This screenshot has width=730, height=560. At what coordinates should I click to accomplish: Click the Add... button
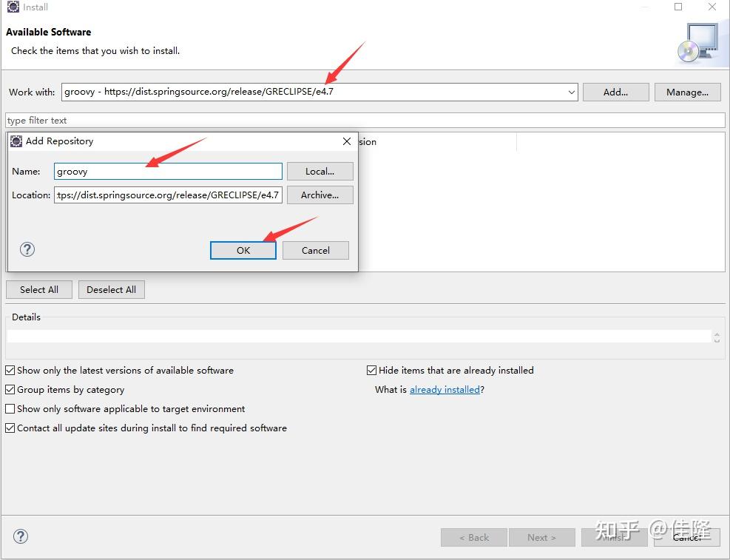tap(615, 92)
